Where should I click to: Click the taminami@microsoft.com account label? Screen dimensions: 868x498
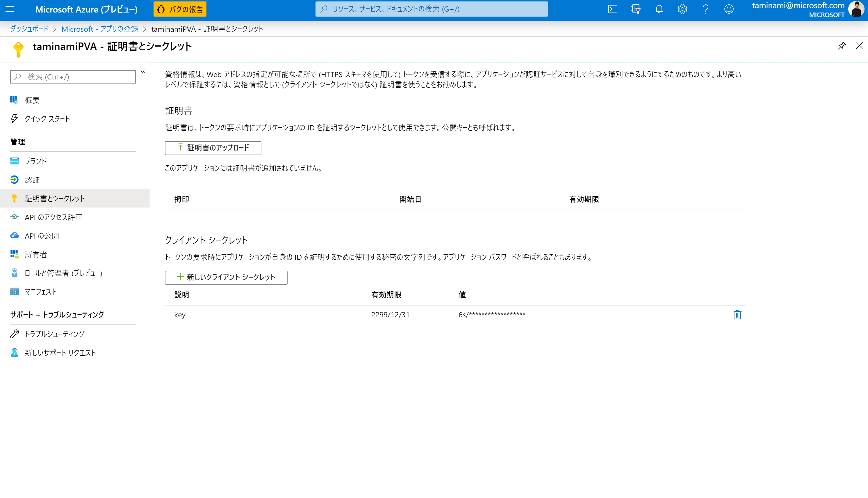[x=798, y=6]
